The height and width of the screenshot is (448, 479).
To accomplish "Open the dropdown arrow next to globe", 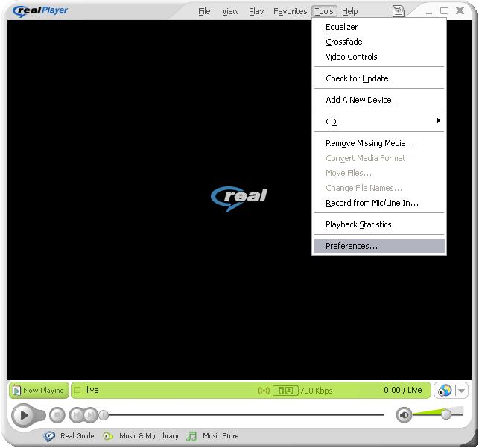I will pyautogui.click(x=461, y=391).
